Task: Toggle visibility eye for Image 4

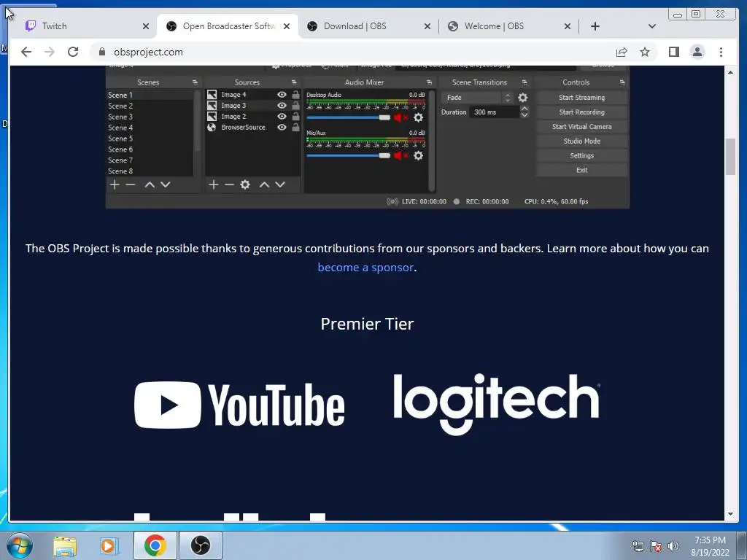Action: [282, 95]
